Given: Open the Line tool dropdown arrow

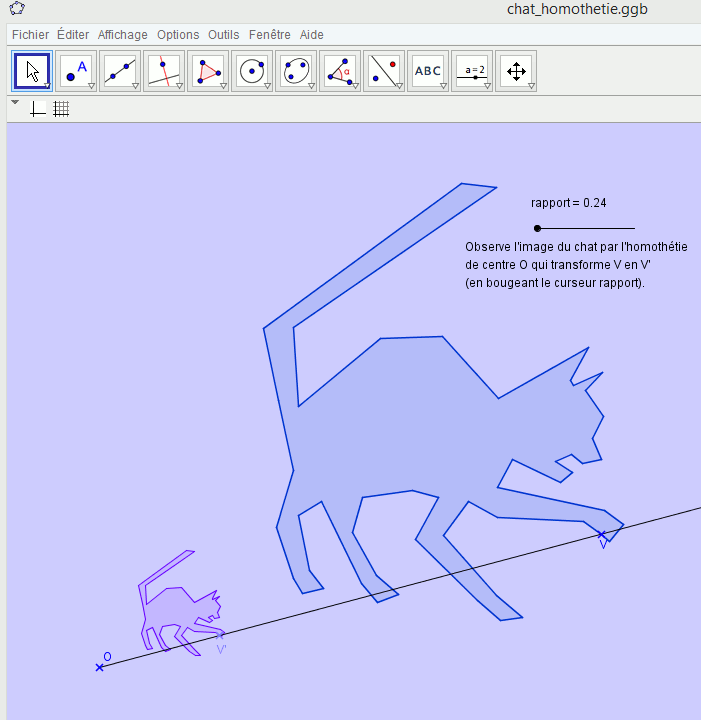Looking at the screenshot, I should point(135,86).
